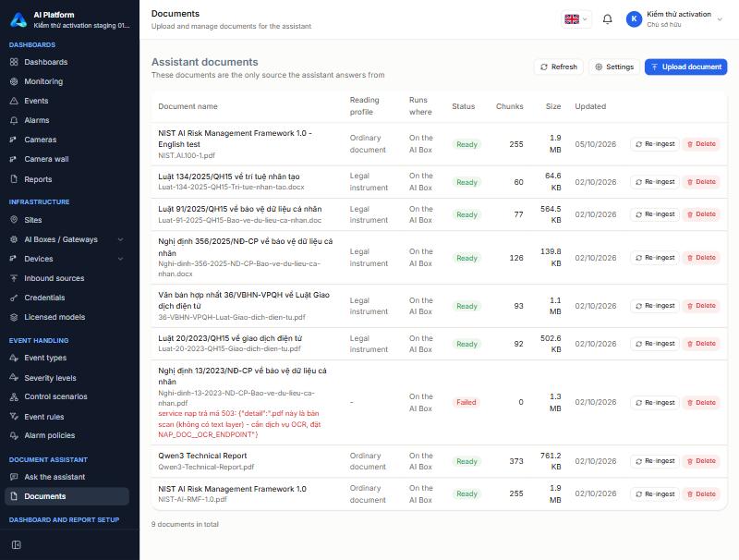Click the Ready badge for Qwen3 Technical Report
Screen dimensions: 739x560
[x=466, y=461]
